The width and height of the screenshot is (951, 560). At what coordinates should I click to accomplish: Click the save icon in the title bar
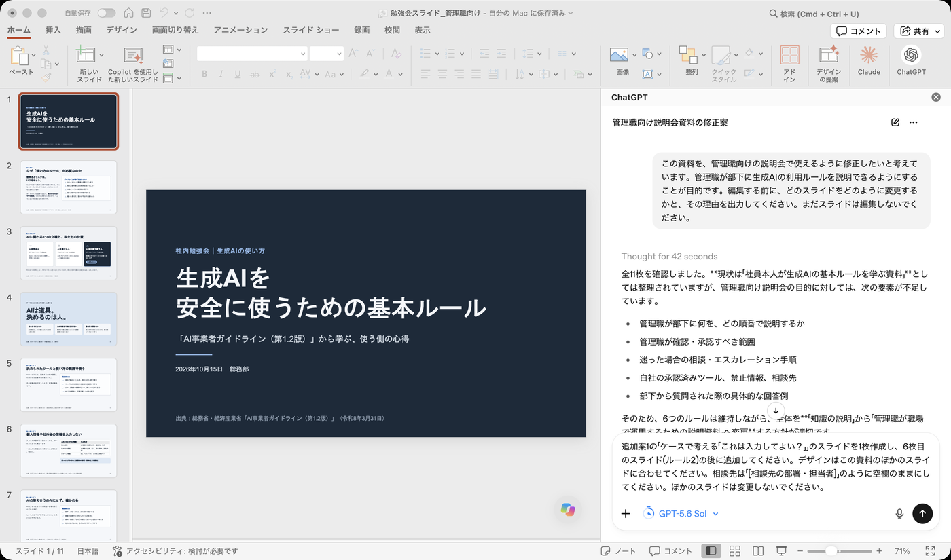click(146, 13)
